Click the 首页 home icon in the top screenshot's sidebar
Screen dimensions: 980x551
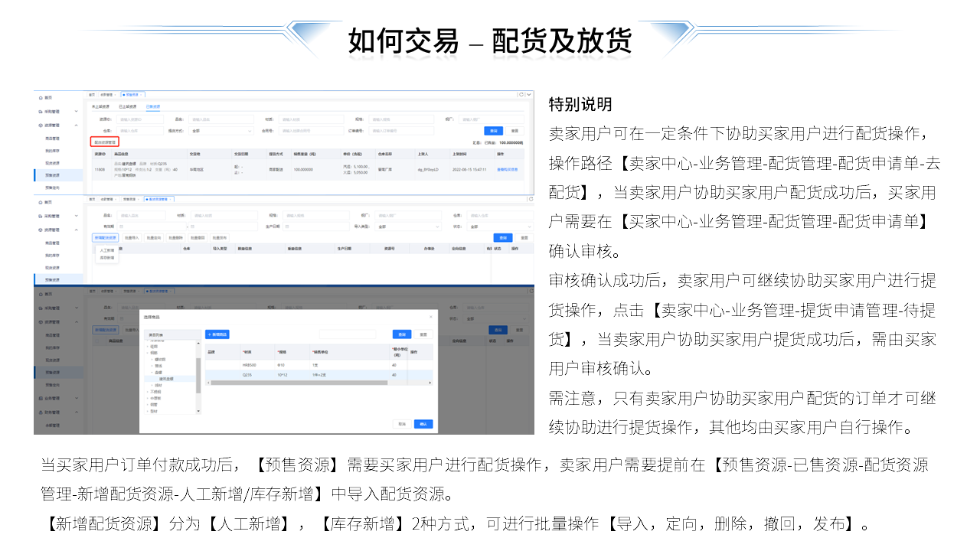pyautogui.click(x=40, y=97)
